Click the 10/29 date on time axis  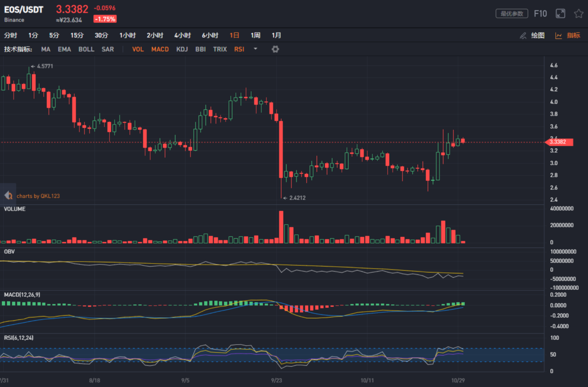(x=459, y=380)
